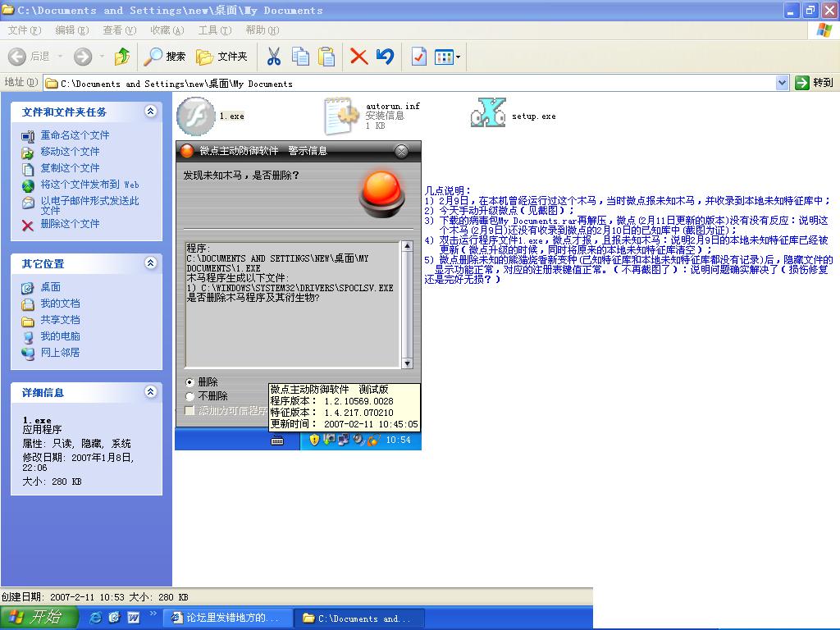Toggle the 文件夹 folders pane
Viewport: 840px width, 630px height.
[x=221, y=57]
